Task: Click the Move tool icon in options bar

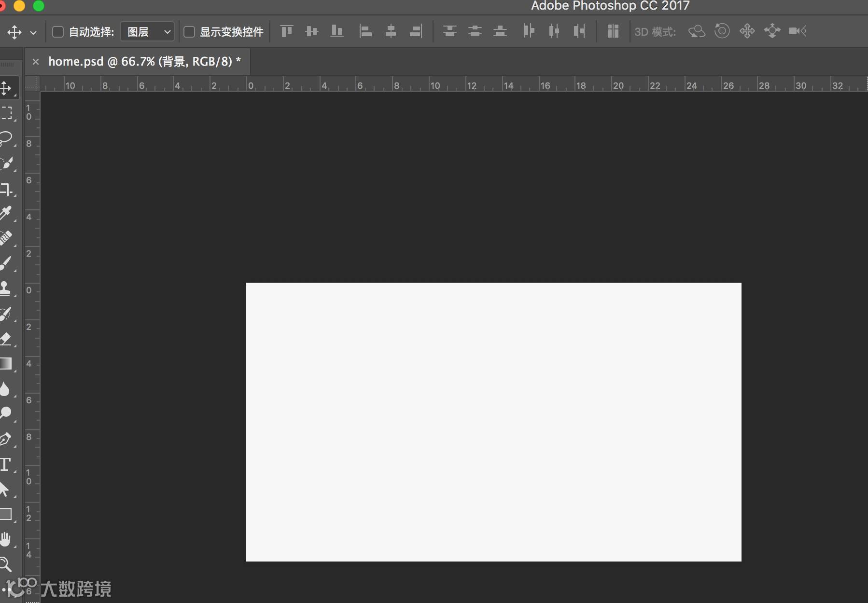Action: 14,32
